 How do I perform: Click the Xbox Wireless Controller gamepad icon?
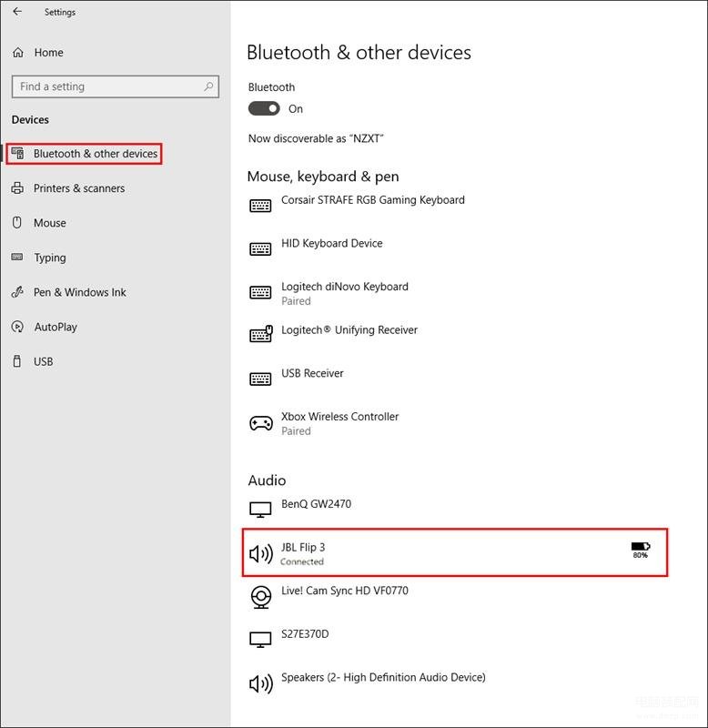click(261, 423)
